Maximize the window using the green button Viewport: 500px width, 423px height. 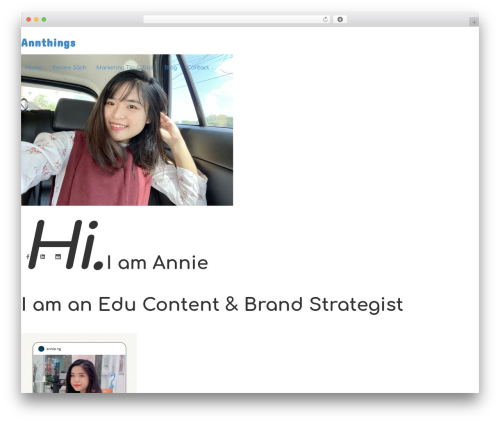(44, 20)
